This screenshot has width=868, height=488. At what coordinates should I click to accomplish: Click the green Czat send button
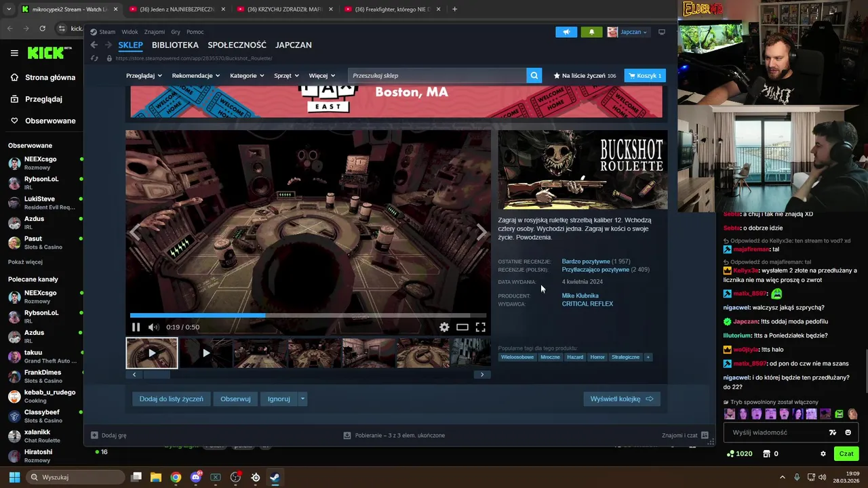tap(846, 454)
